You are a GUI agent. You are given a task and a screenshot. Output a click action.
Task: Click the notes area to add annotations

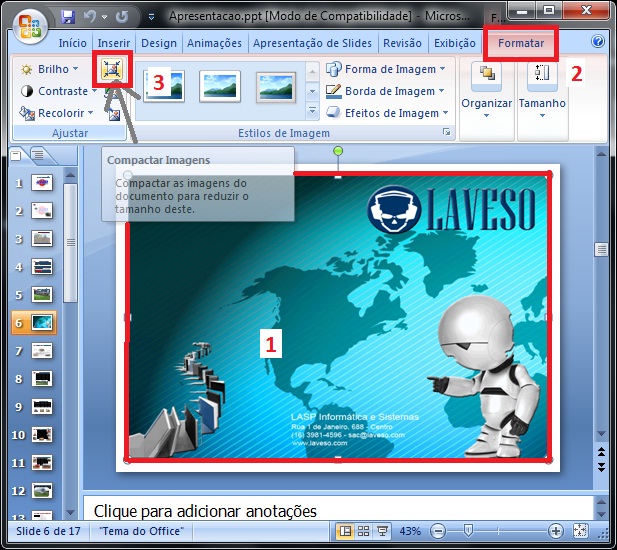(x=338, y=508)
